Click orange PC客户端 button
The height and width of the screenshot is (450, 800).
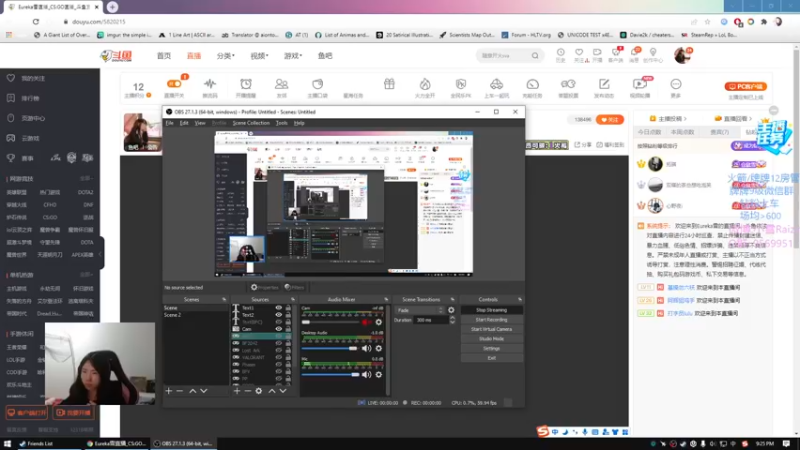click(745, 87)
